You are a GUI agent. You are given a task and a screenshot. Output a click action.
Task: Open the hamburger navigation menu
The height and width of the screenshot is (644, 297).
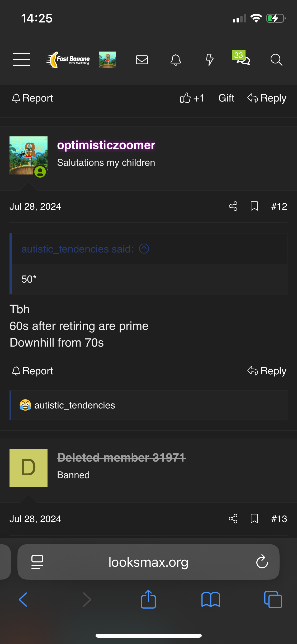pyautogui.click(x=21, y=59)
